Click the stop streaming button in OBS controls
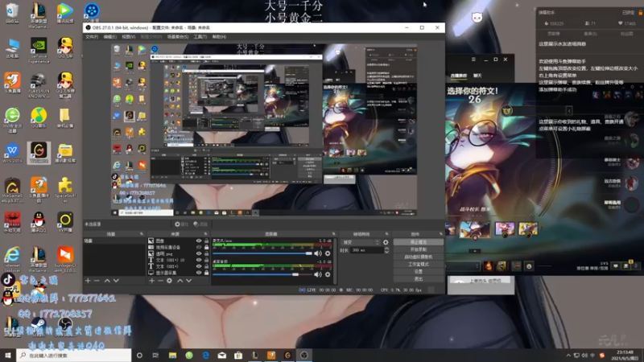This screenshot has height=362, width=644. tap(418, 242)
